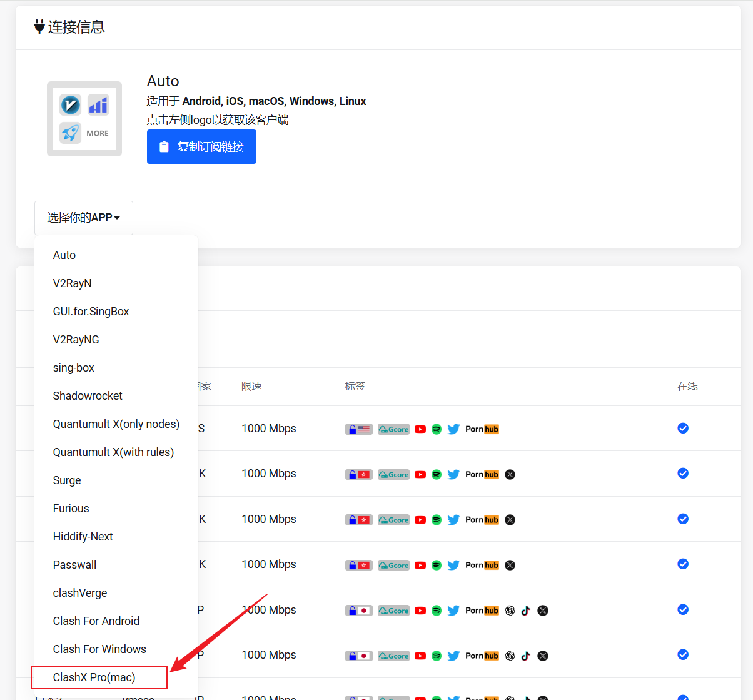Click the 在线 column header
This screenshot has height=700, width=753.
pyautogui.click(x=687, y=387)
